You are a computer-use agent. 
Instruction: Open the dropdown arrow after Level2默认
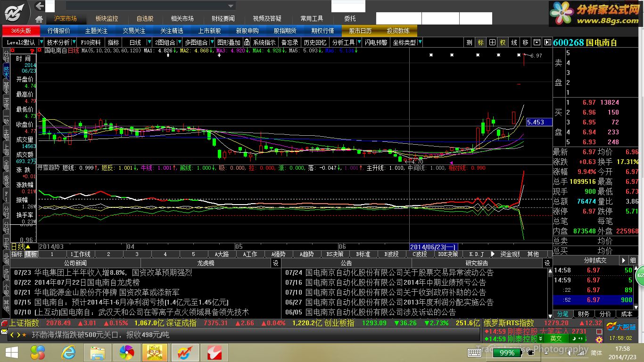point(41,42)
